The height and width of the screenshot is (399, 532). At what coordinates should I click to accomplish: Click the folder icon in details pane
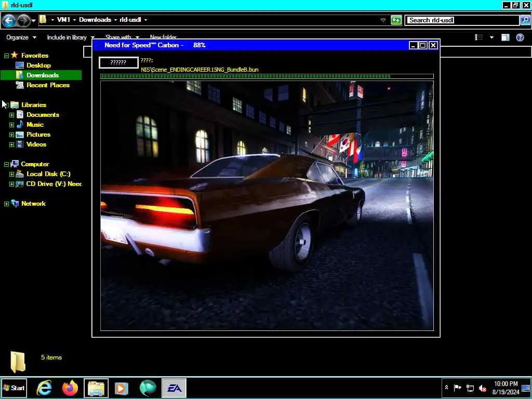pos(18,362)
